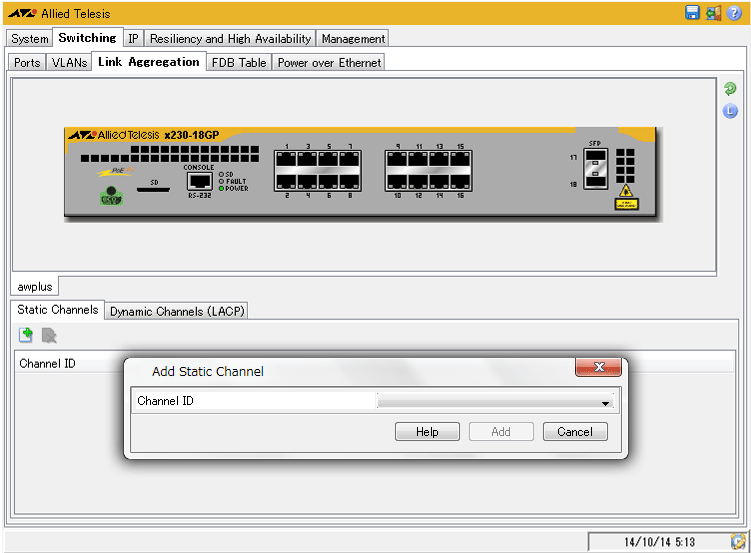The width and height of the screenshot is (751, 553).
Task: Click the add static channel icon
Action: tap(26, 335)
